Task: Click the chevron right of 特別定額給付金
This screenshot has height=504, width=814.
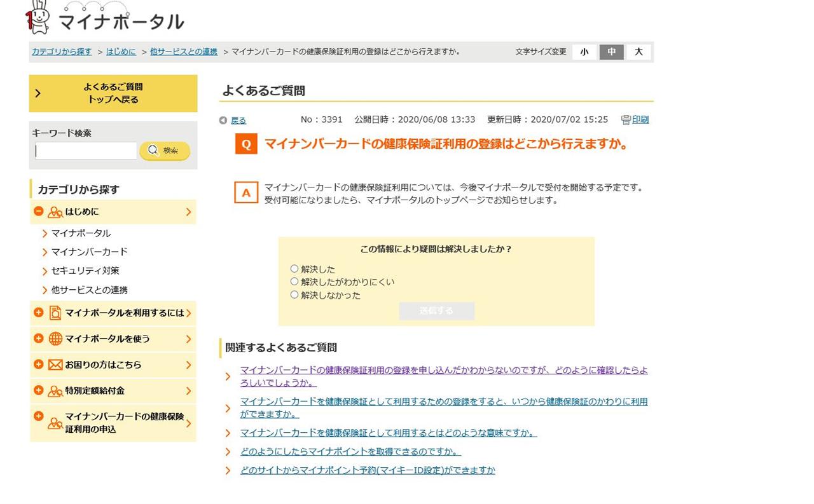Action: click(x=188, y=391)
